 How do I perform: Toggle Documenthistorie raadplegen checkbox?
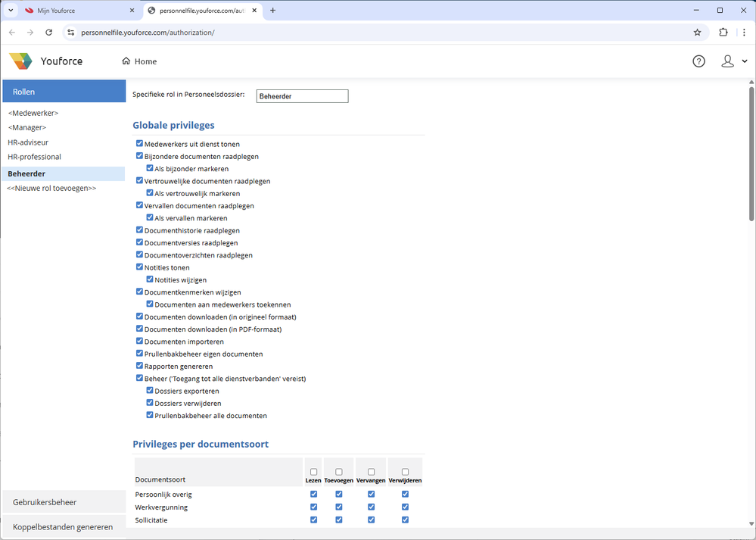tap(139, 229)
